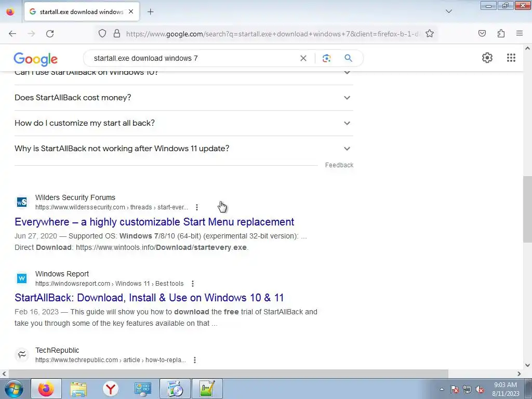
Task: Go to Google home via logo
Action: 36,59
